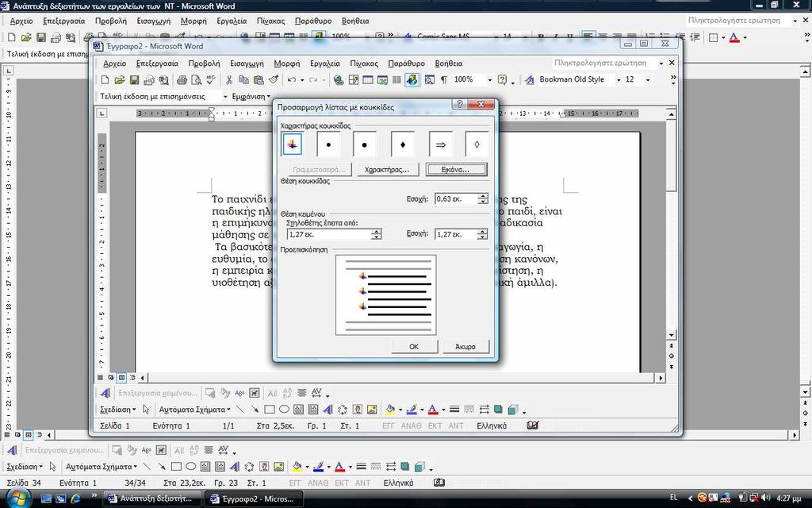Click Cut scissors icon in Έγγραφο2 toolbar
The image size is (812, 508).
coord(229,80)
